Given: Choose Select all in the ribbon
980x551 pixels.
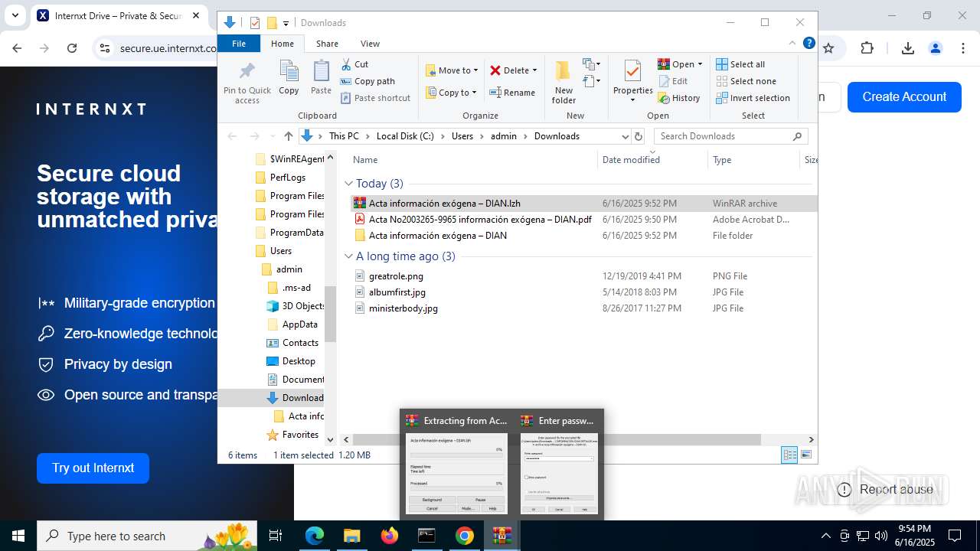Looking at the screenshot, I should (740, 64).
